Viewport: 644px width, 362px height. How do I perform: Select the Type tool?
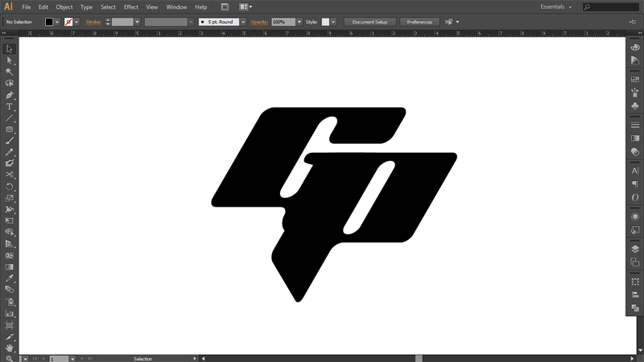point(10,106)
